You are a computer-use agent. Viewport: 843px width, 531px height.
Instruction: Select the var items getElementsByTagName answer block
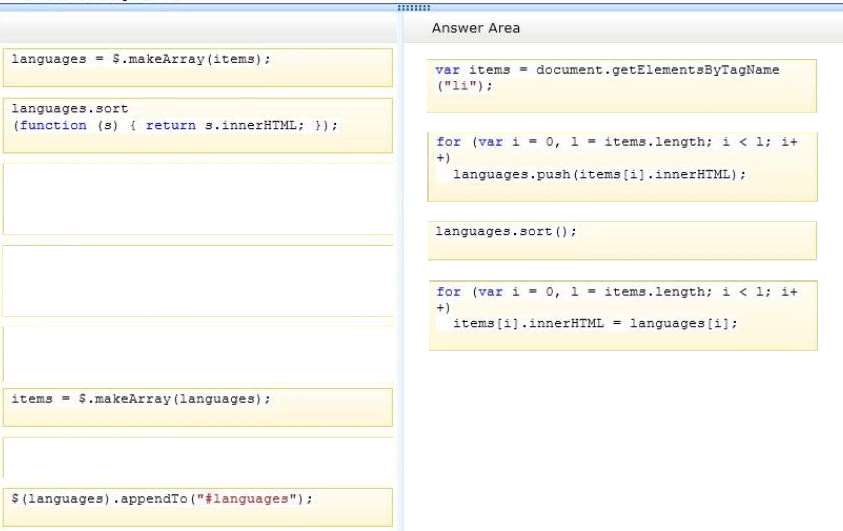click(621, 86)
